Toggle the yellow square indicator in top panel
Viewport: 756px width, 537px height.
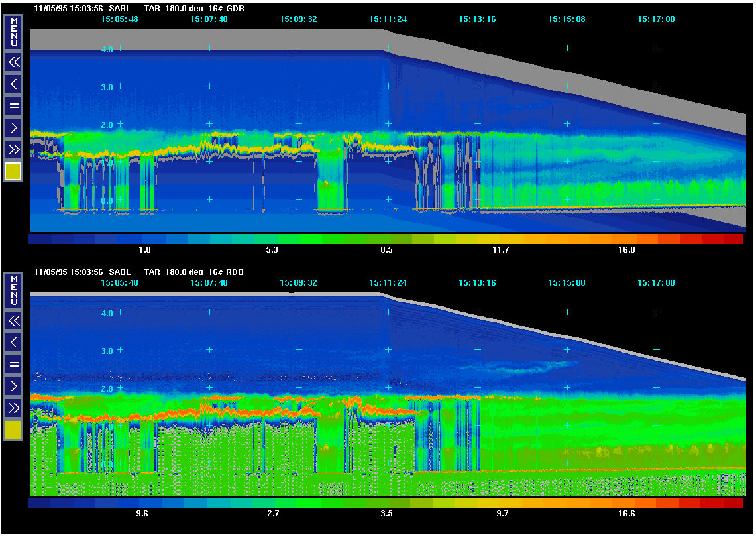coord(13,172)
